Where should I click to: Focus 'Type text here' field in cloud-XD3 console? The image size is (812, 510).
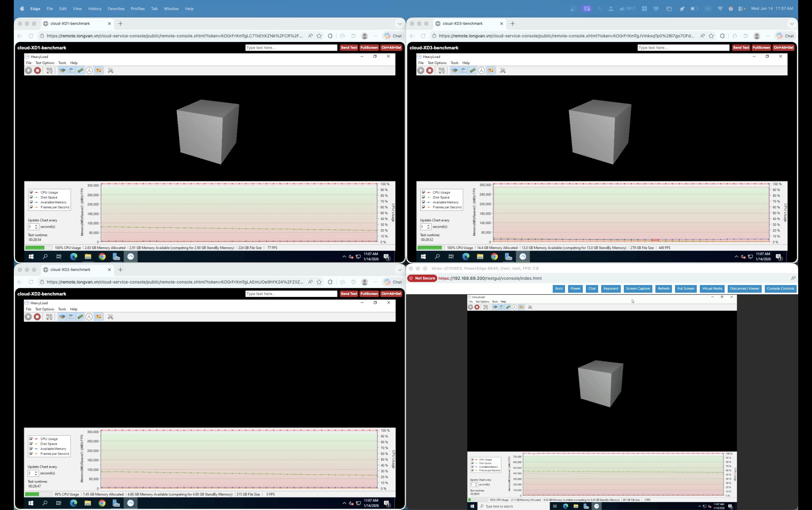coord(683,48)
